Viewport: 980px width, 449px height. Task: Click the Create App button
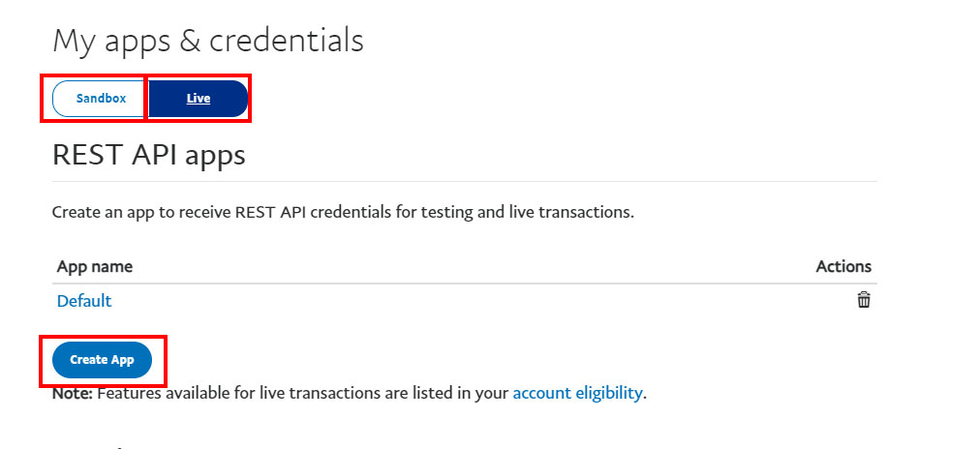click(102, 360)
